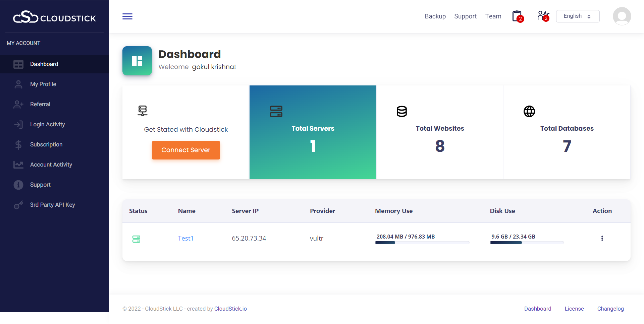Toggle the sidebar with the hamburger menu
Screen dimensions: 644x324
click(127, 16)
